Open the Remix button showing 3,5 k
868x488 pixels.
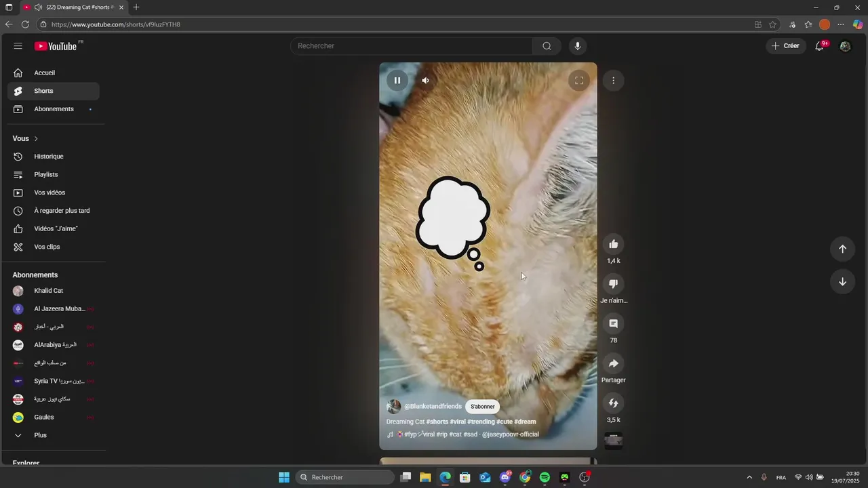tap(614, 403)
